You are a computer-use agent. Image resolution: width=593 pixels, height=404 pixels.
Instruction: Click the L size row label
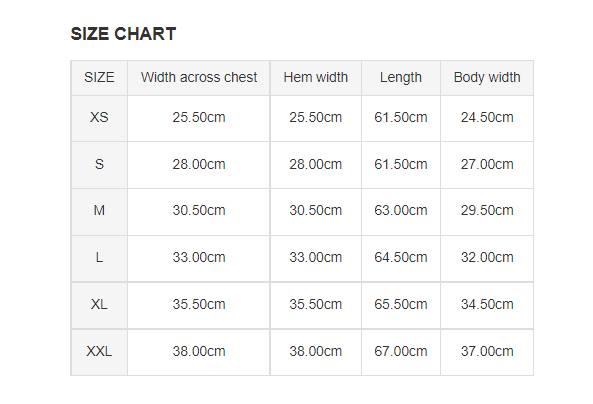99,258
